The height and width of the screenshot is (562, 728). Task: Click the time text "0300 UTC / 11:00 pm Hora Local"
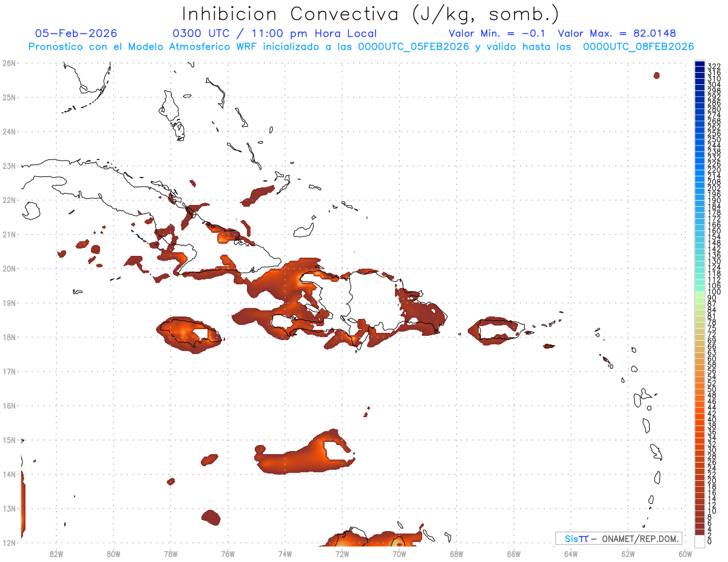coord(275,34)
